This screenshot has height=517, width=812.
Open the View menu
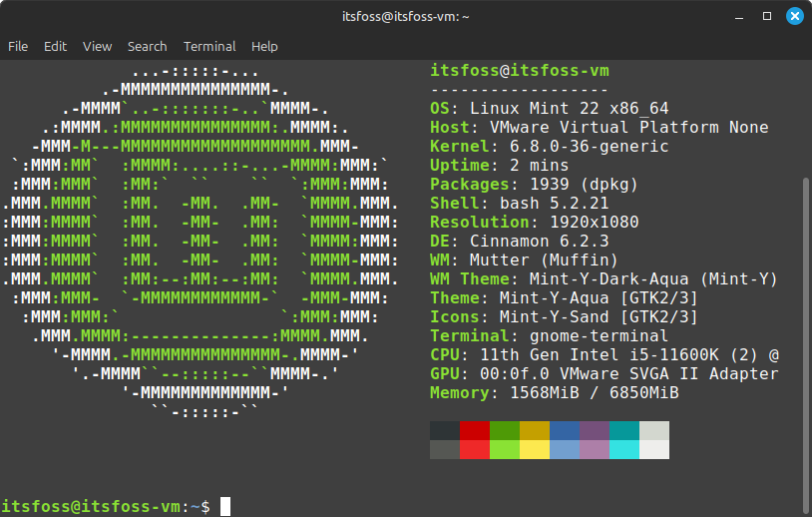tap(97, 47)
